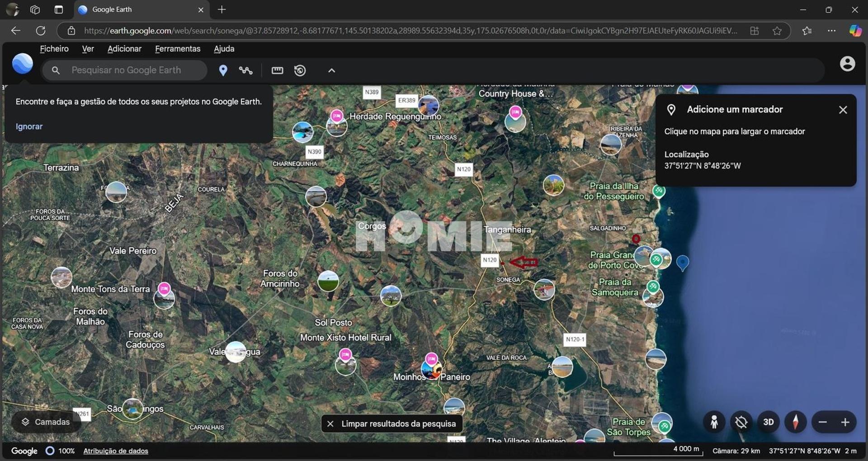The height and width of the screenshot is (461, 868).
Task: Drop Pegman to enter Street View
Action: 714,422
